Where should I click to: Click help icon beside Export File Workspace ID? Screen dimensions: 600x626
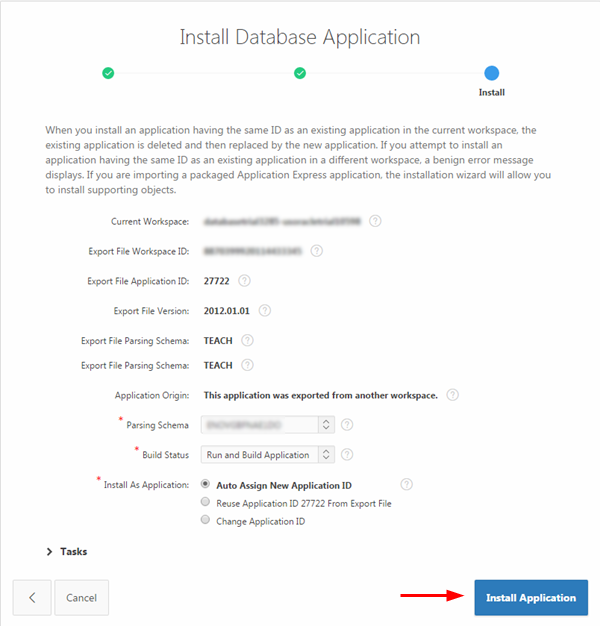[317, 251]
